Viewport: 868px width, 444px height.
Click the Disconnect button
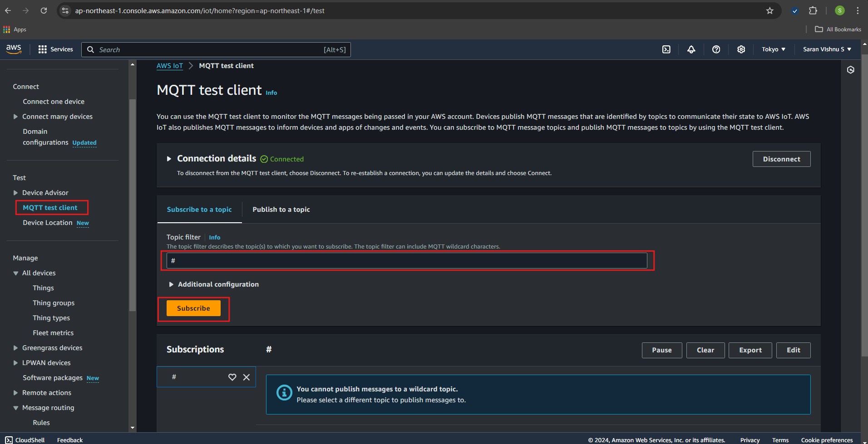781,159
